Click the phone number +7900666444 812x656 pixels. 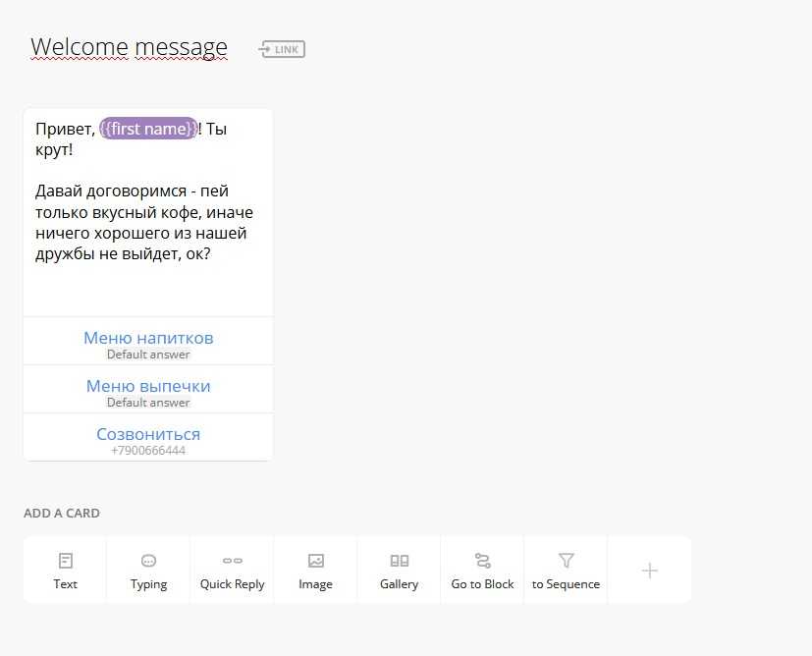click(x=148, y=451)
